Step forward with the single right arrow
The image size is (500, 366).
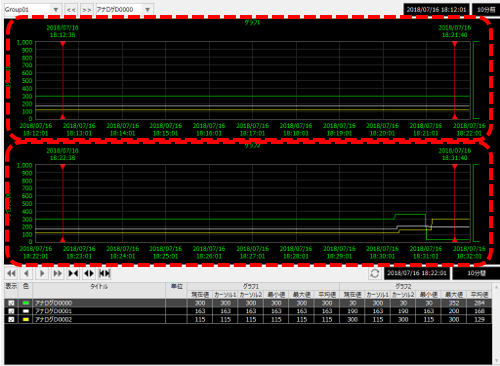[x=42, y=274]
